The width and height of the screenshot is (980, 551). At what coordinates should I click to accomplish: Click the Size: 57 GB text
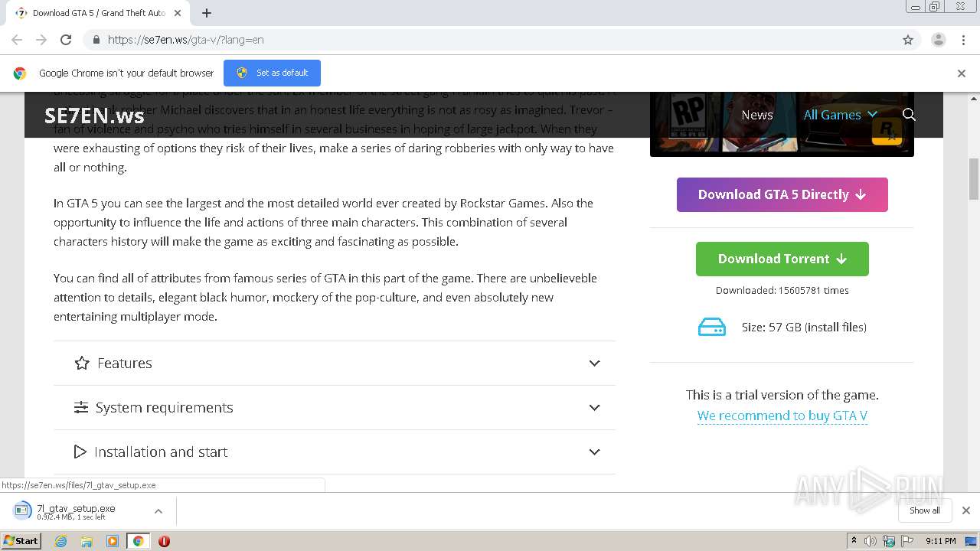[x=804, y=328]
